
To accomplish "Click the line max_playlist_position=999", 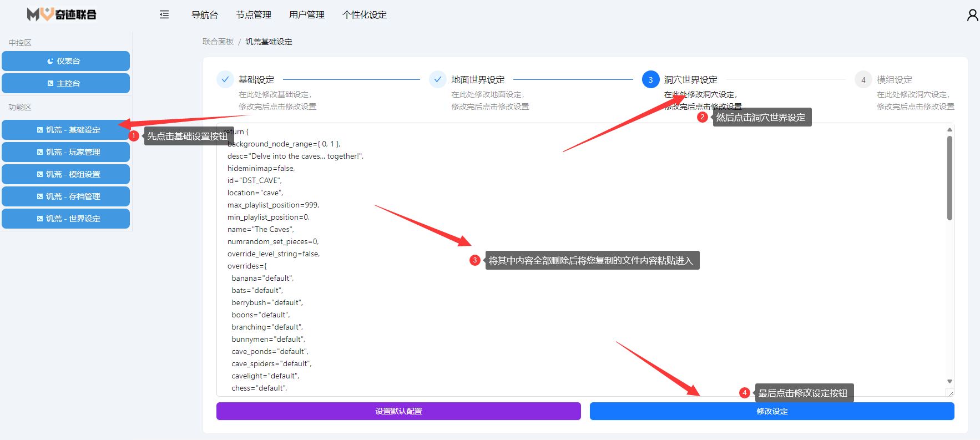I will click(x=274, y=205).
